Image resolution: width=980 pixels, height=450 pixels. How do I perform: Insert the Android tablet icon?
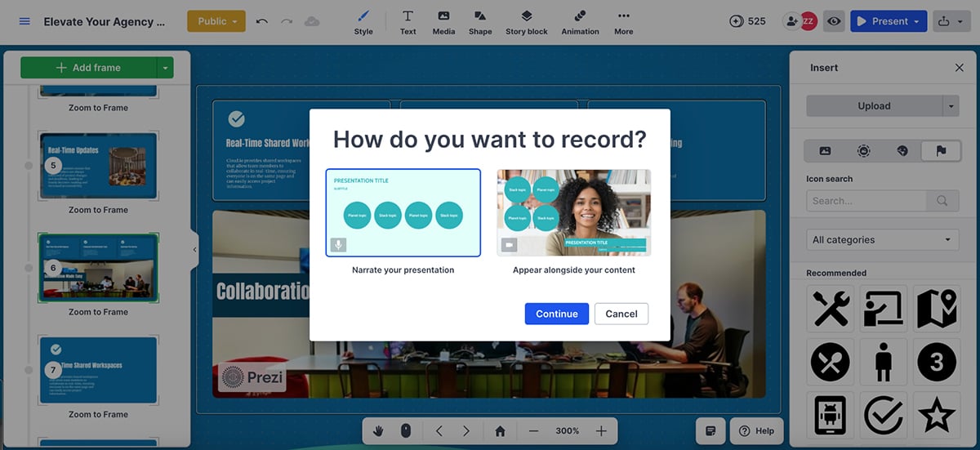pos(831,415)
